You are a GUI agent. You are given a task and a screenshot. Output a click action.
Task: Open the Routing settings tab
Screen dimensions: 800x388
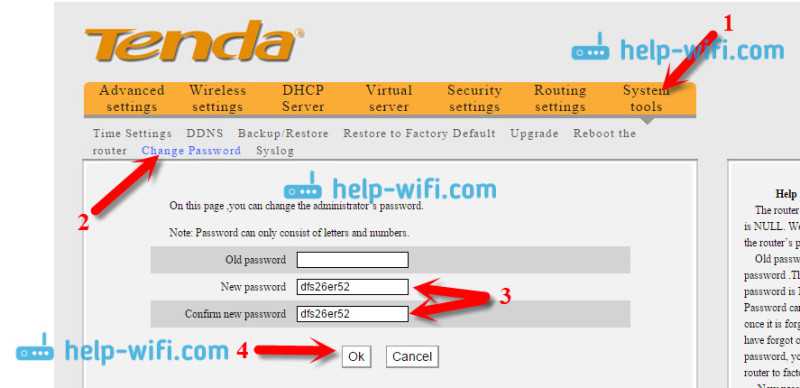pyautogui.click(x=560, y=99)
